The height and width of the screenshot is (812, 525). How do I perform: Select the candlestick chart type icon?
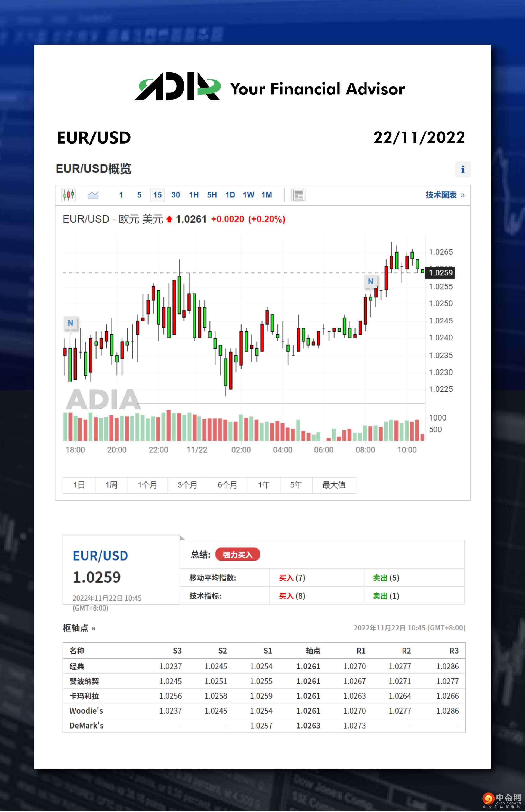[x=69, y=195]
